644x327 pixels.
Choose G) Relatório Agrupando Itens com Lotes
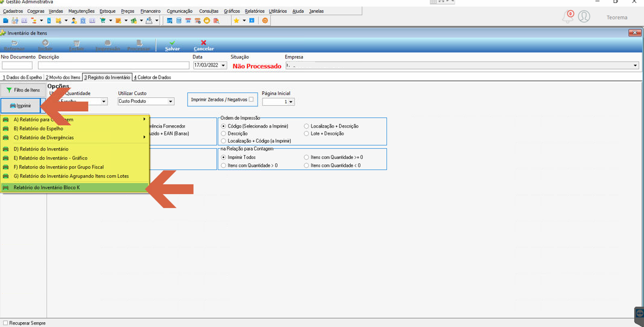point(74,176)
